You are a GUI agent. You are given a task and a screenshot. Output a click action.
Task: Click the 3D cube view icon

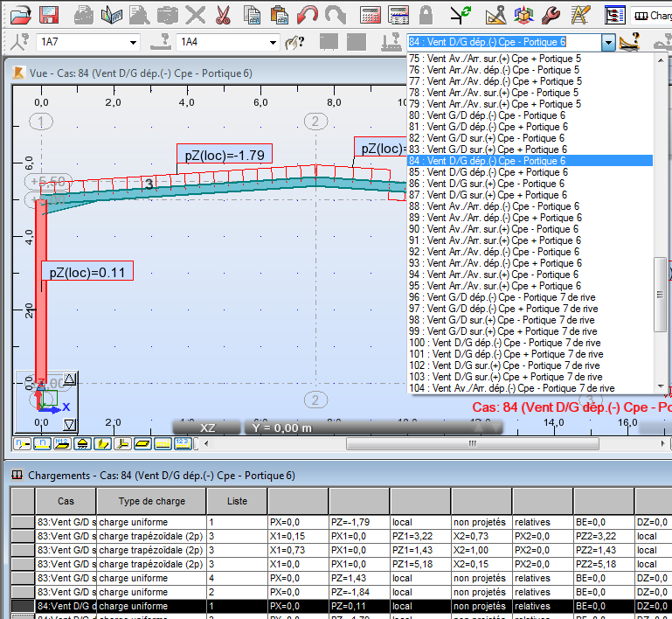tap(523, 15)
